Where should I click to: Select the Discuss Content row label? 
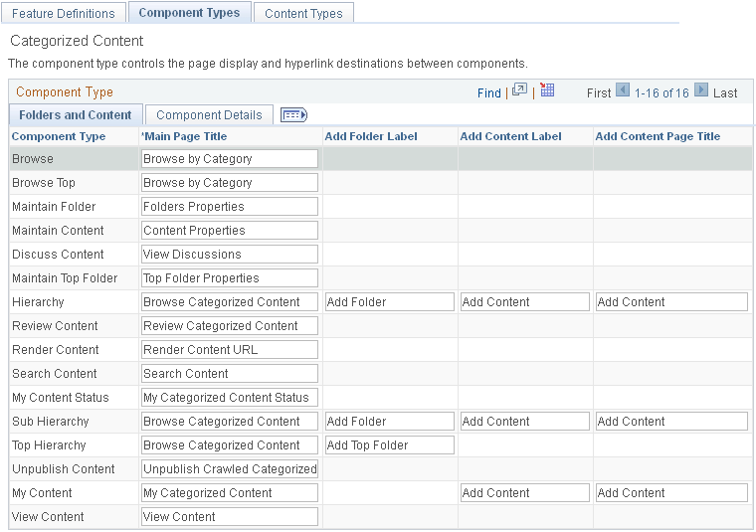click(x=58, y=254)
